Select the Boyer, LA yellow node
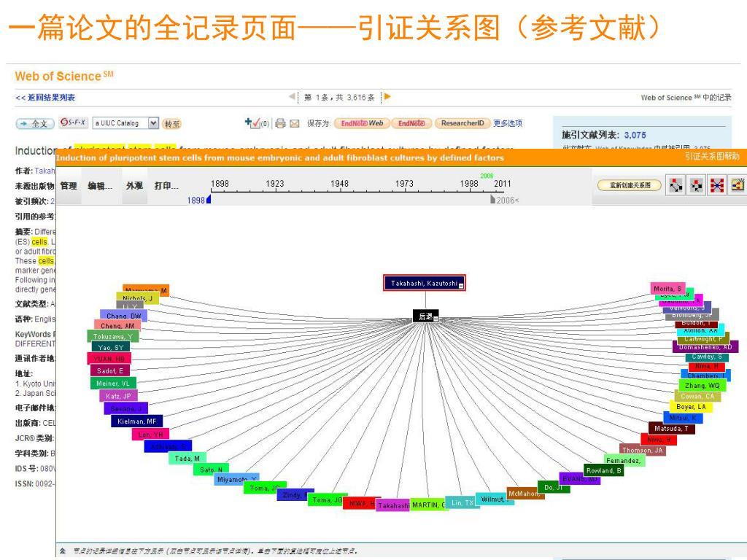This screenshot has height=560, width=747. (x=690, y=407)
